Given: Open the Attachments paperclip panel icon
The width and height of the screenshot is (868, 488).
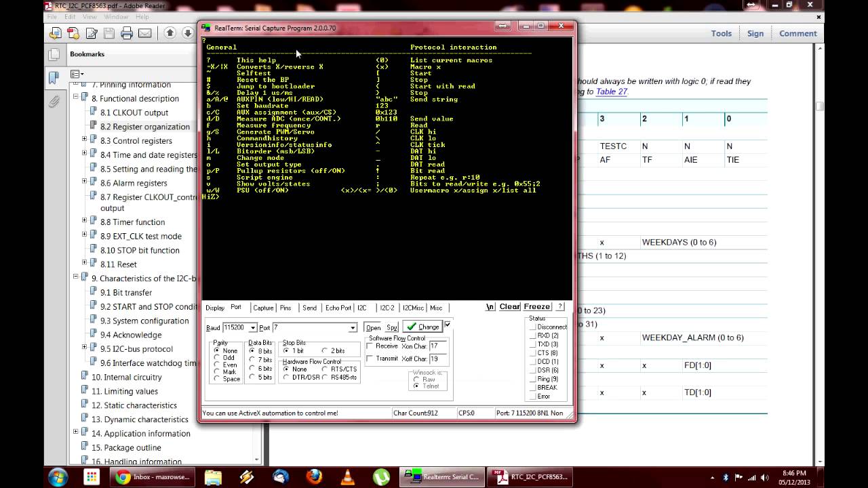Looking at the screenshot, I should [54, 102].
